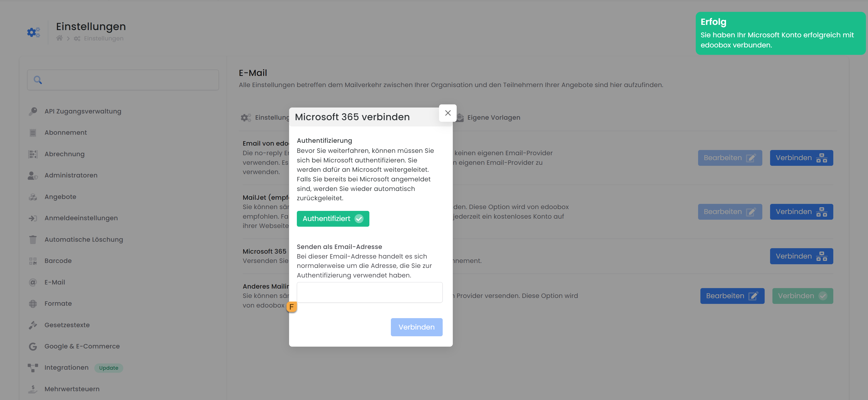
Task: Go to E-Mail settings in sidebar
Action: coord(55,282)
